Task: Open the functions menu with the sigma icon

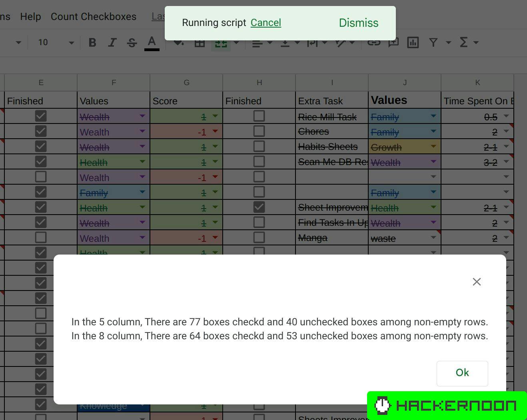Action: [463, 42]
